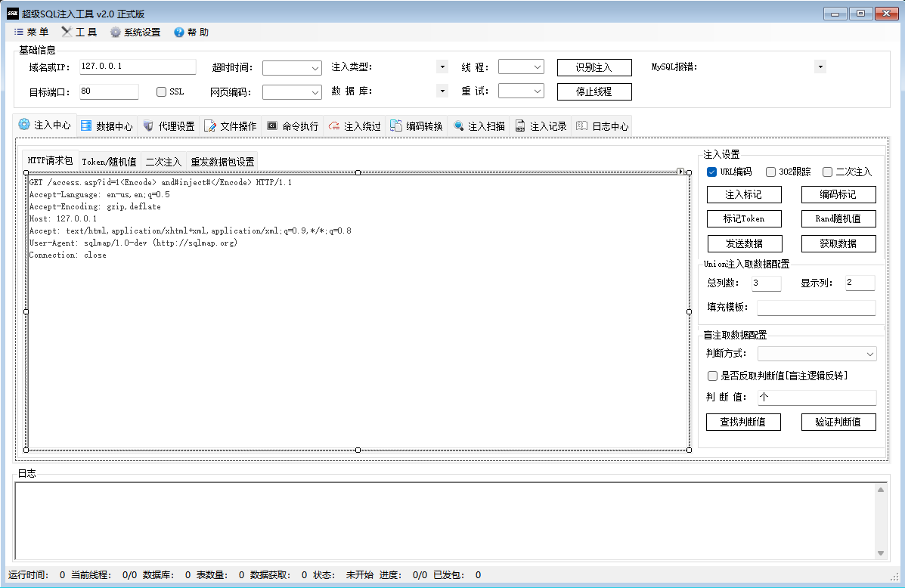Click the 域名或IP input field
Image resolution: width=905 pixels, height=588 pixels.
(x=138, y=67)
